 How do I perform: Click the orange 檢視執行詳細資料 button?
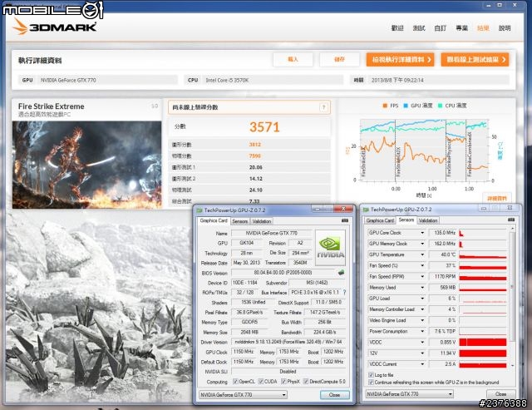point(401,59)
